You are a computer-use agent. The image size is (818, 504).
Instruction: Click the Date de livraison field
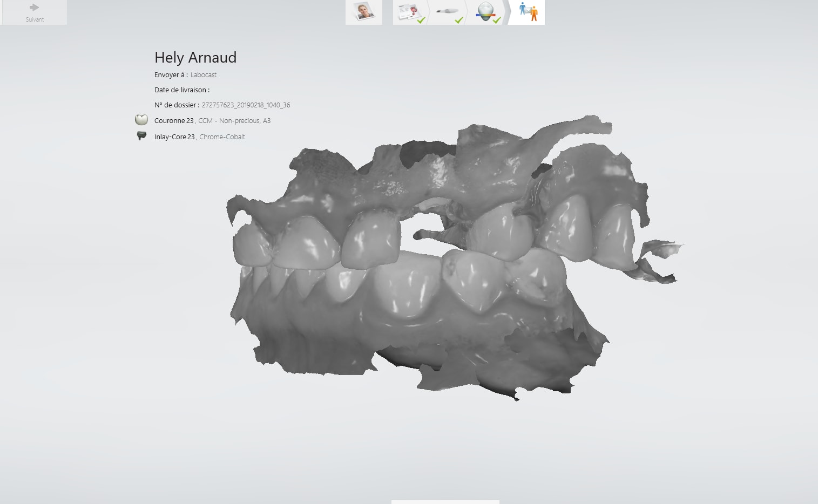pyautogui.click(x=182, y=90)
